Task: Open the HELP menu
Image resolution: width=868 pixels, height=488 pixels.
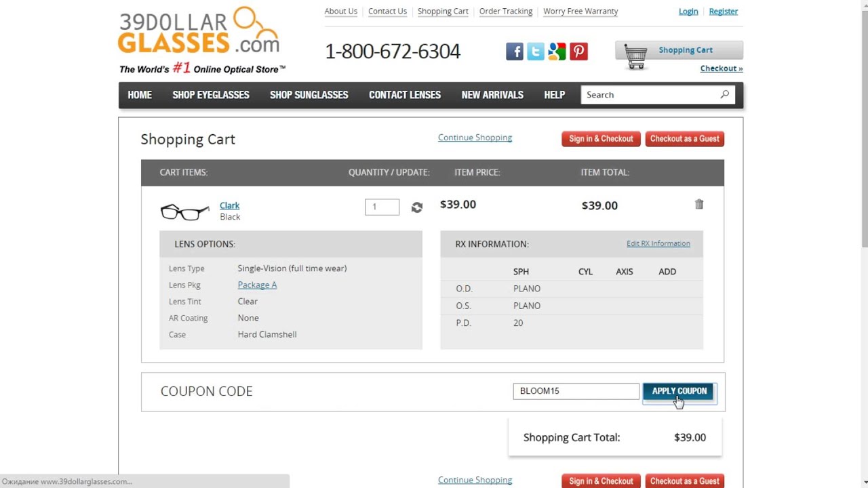Action: point(555,95)
